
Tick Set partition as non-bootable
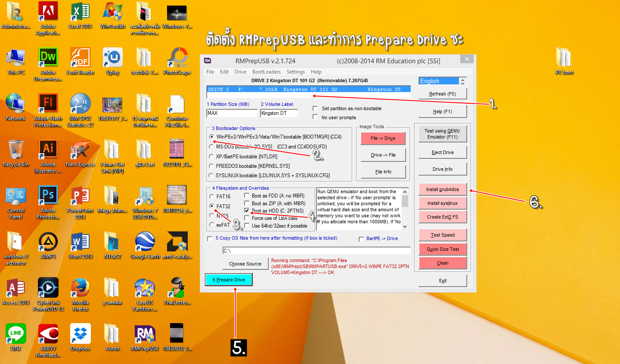[315, 108]
